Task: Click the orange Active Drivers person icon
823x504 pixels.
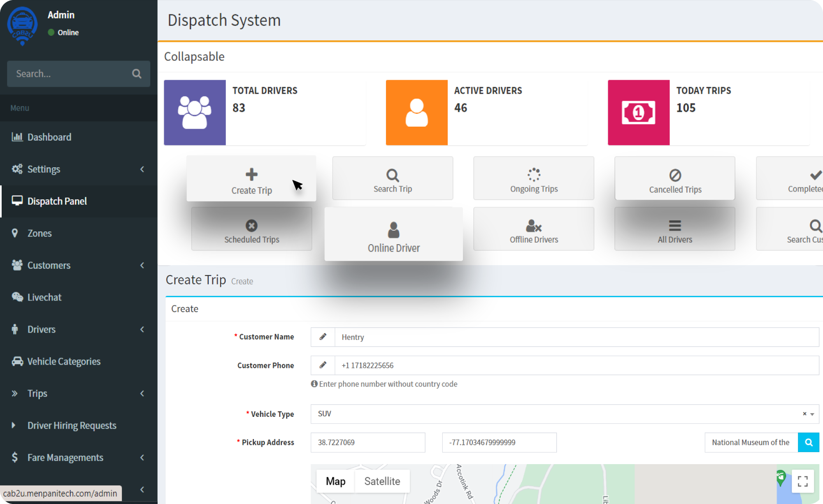Action: [416, 113]
